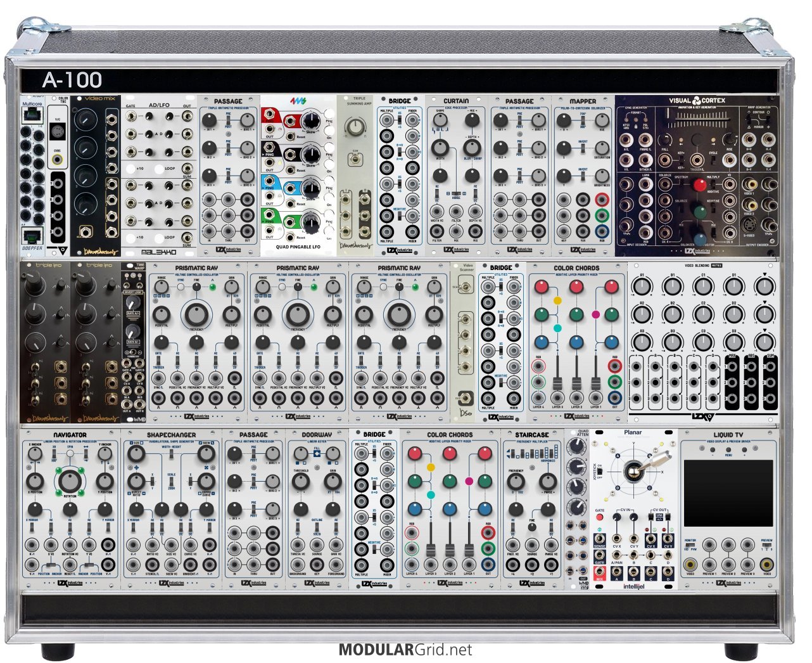Click the SHAPECHANGER module title
This screenshot has width=812, height=663.
pyautogui.click(x=172, y=435)
